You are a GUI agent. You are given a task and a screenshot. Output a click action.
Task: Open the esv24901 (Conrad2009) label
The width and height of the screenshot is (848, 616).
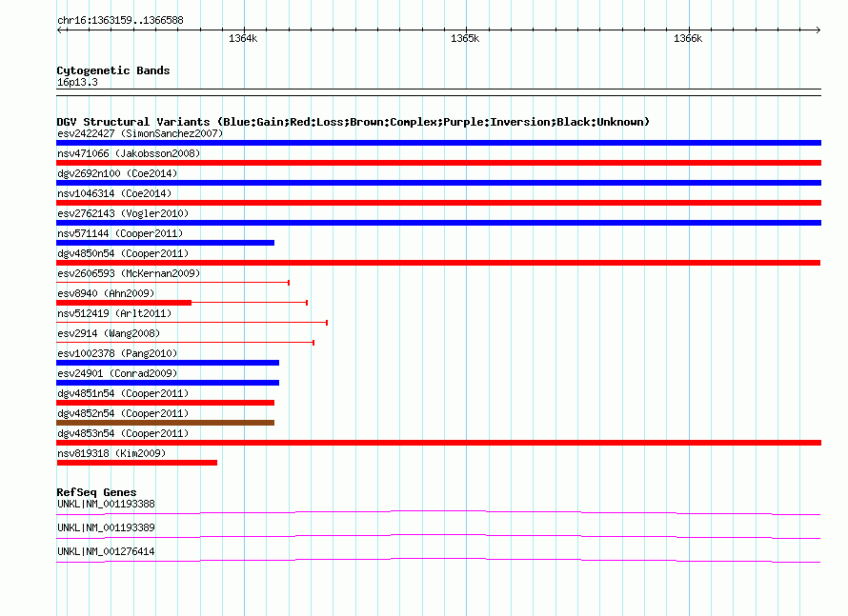[117, 373]
